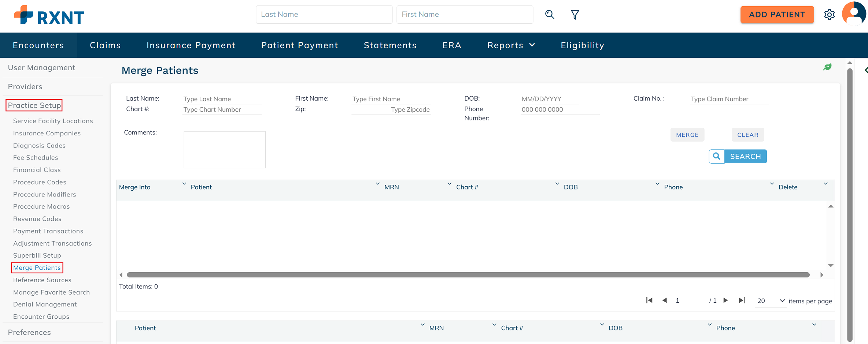This screenshot has height=344, width=868.
Task: Click the Comments text box
Action: (224, 150)
